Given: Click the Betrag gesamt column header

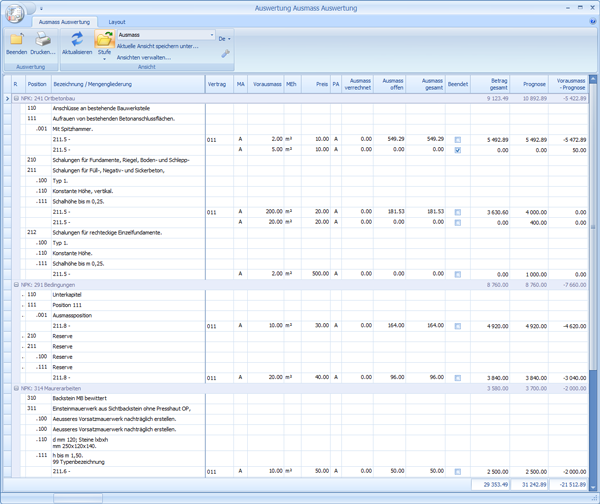Looking at the screenshot, I should point(490,84).
